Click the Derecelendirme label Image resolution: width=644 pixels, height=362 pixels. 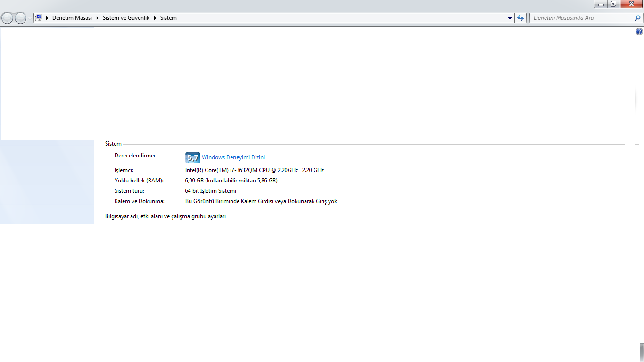[x=135, y=155]
